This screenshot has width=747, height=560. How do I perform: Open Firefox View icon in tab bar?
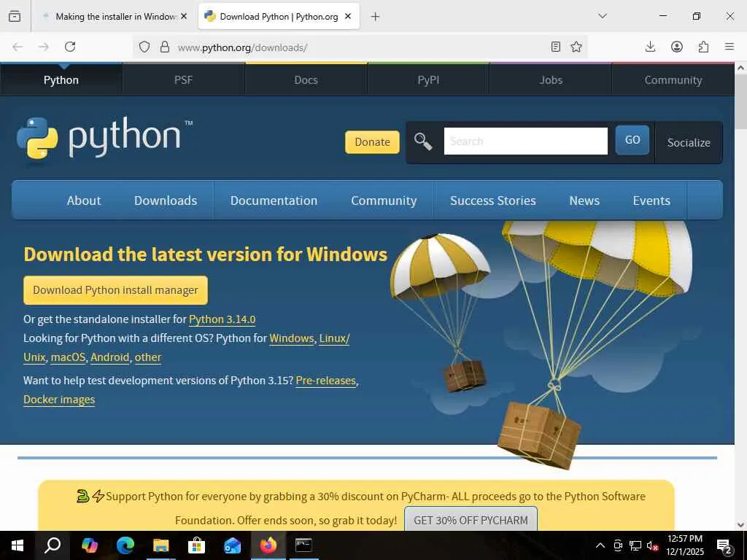15,16
